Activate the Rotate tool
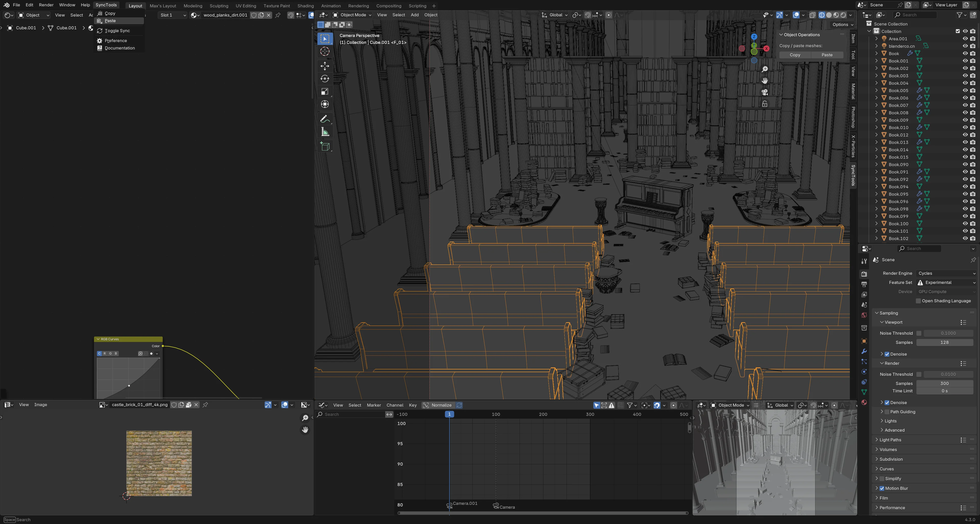 click(325, 79)
